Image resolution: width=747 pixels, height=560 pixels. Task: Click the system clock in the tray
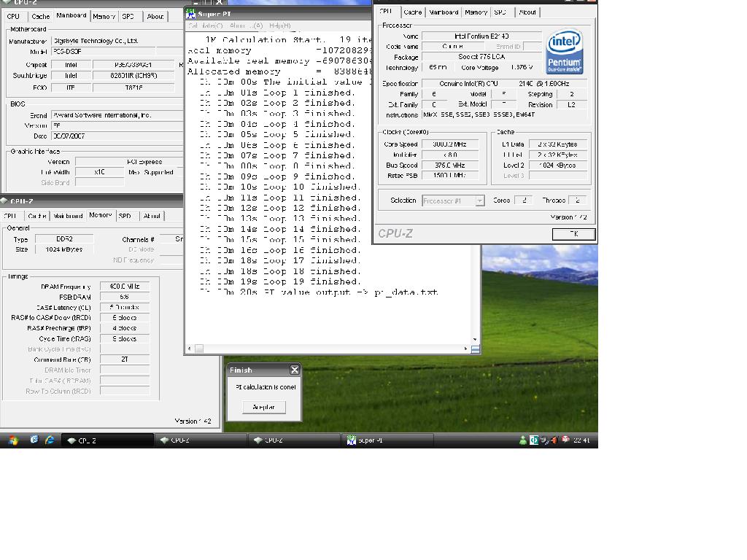(x=581, y=440)
